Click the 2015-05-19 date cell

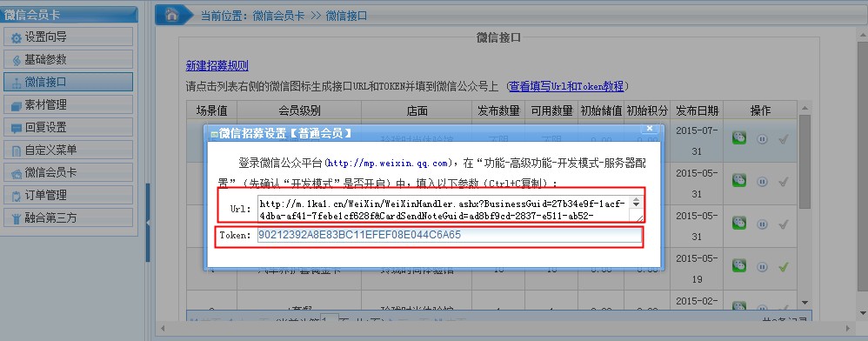coord(697,269)
